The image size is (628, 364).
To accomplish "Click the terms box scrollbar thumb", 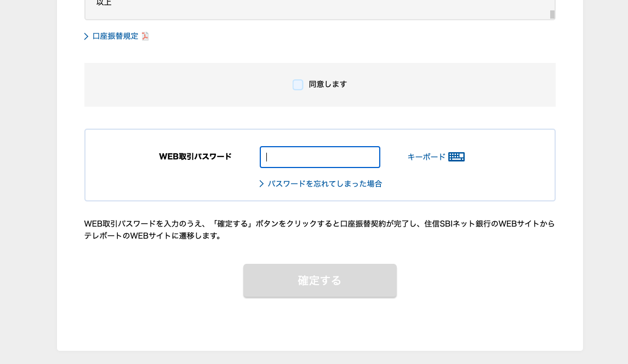I will point(552,14).
